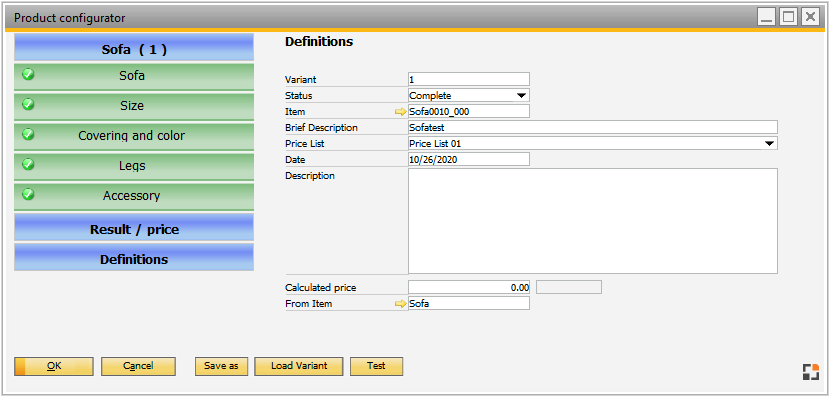Click the Calculated price field showing 0.00

coord(469,287)
